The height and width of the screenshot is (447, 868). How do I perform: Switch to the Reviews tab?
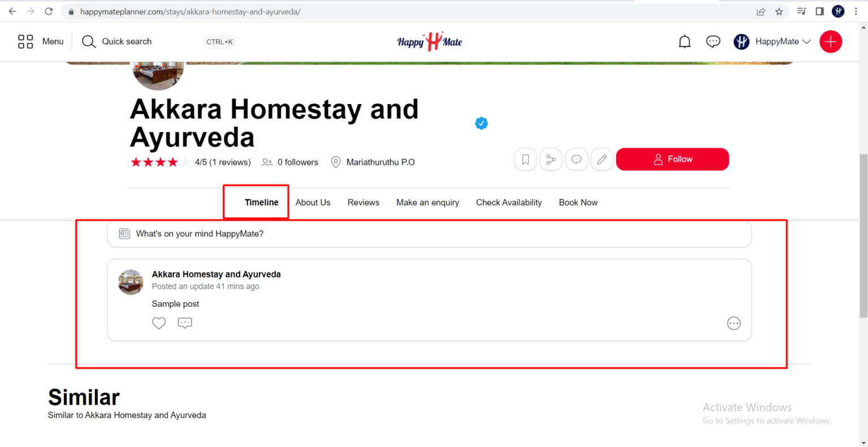coord(363,202)
